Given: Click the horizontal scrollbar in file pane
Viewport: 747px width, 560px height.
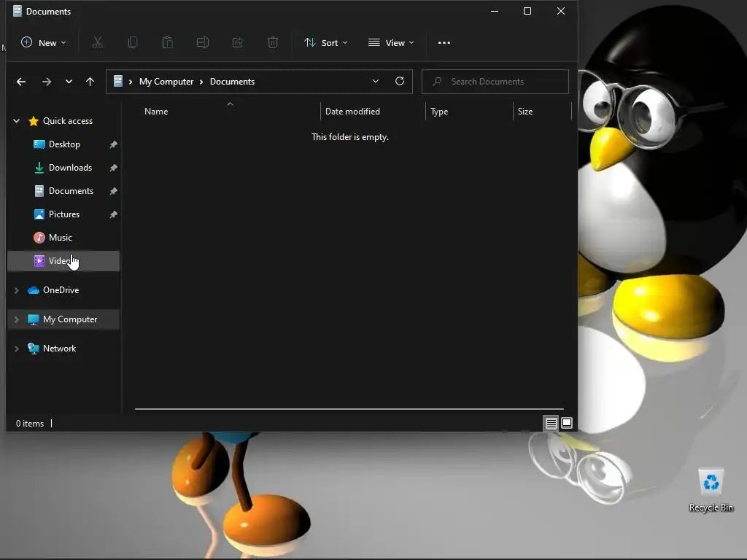Looking at the screenshot, I should point(349,408).
